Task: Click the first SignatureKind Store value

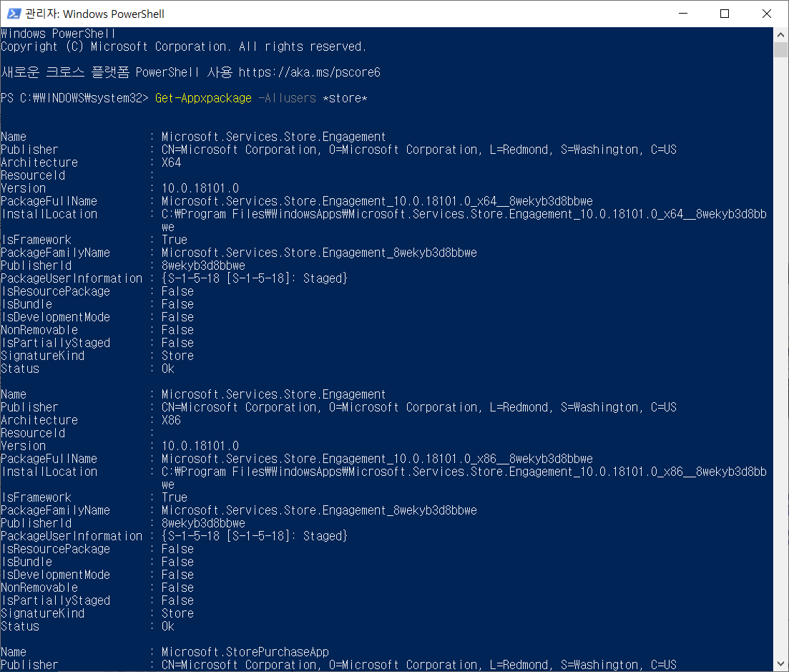Action: click(177, 356)
